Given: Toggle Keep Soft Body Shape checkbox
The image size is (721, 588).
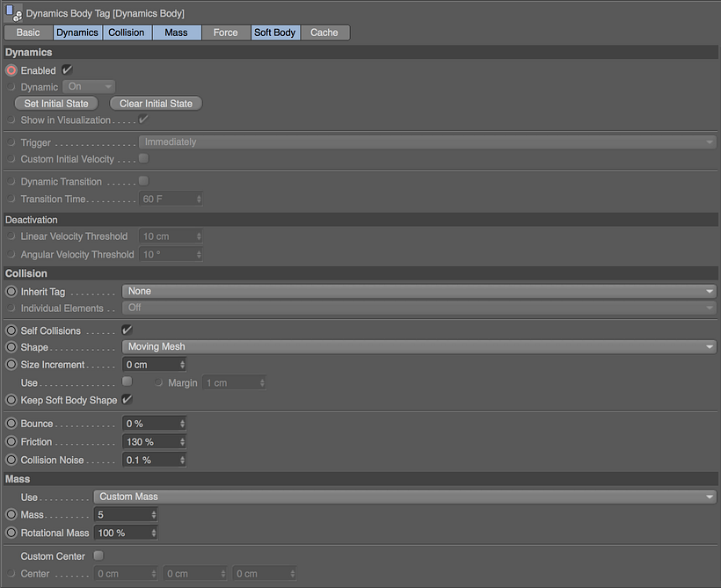Looking at the screenshot, I should tap(127, 399).
